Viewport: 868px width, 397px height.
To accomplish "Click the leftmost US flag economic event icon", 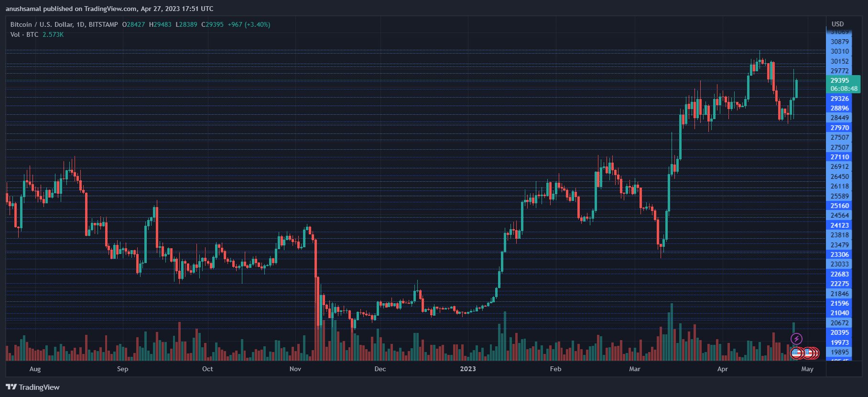I will click(796, 353).
